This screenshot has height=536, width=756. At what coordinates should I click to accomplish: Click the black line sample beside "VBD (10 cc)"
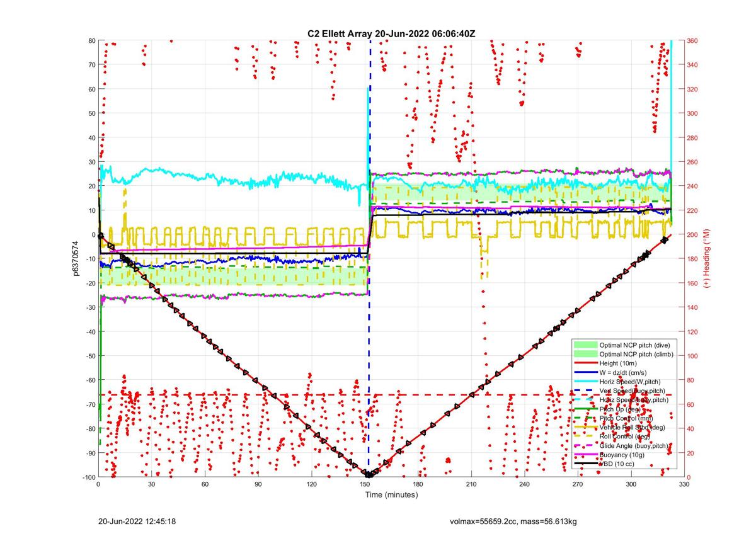(586, 464)
